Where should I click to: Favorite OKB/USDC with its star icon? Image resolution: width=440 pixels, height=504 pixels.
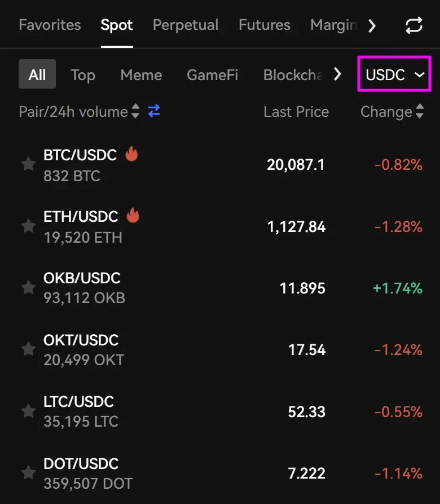tap(28, 287)
